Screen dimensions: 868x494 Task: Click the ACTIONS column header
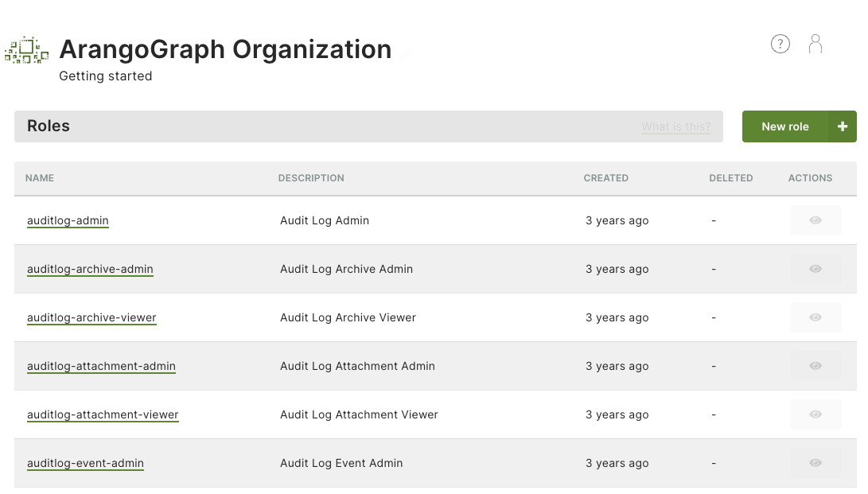(x=810, y=178)
